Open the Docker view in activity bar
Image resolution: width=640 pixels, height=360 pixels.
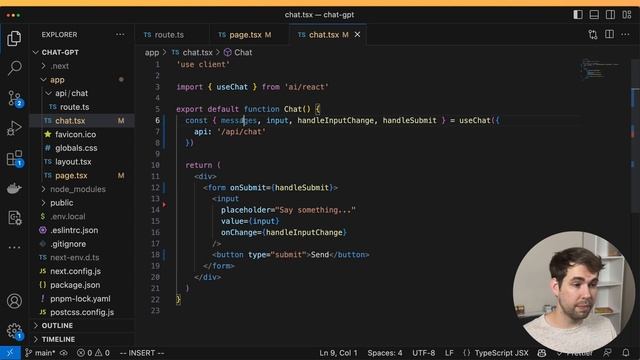14,189
